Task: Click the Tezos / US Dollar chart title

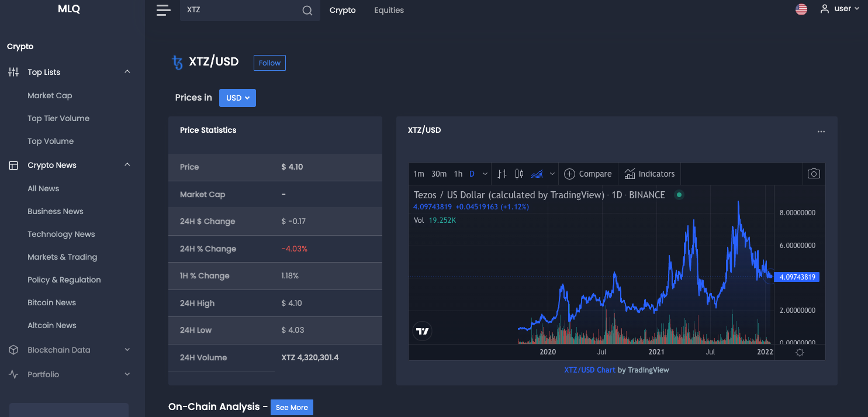Action: [509, 195]
